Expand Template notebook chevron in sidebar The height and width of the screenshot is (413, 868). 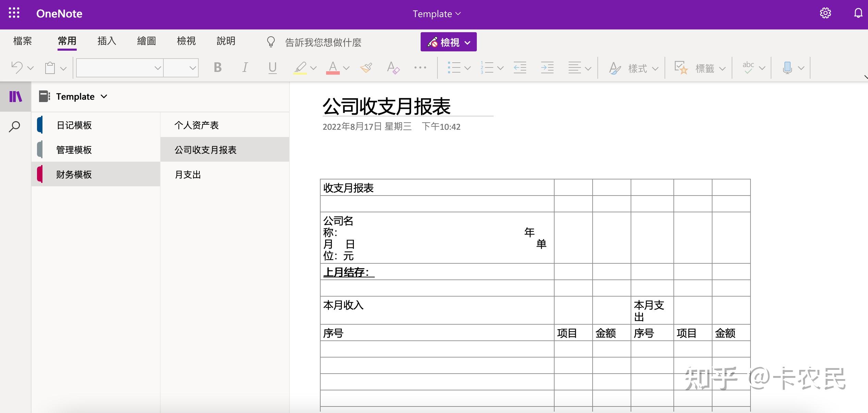[104, 96]
